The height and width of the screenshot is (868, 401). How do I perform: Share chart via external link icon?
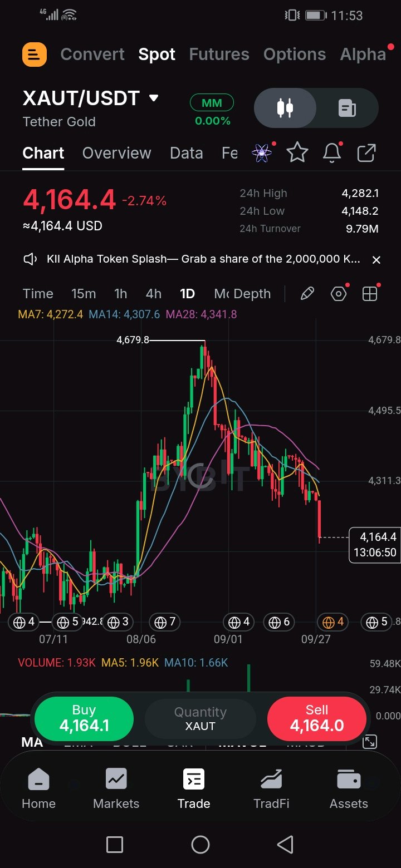(x=366, y=152)
